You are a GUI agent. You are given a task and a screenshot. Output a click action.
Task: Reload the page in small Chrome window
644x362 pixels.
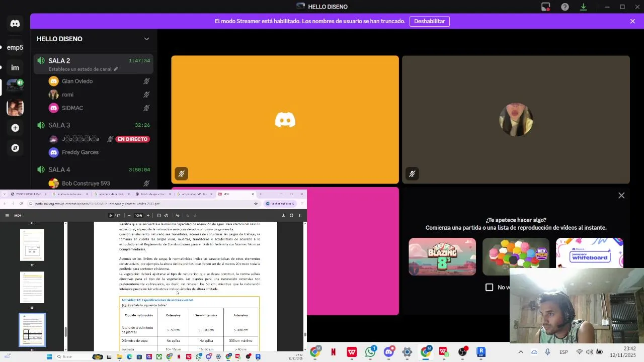point(21,204)
